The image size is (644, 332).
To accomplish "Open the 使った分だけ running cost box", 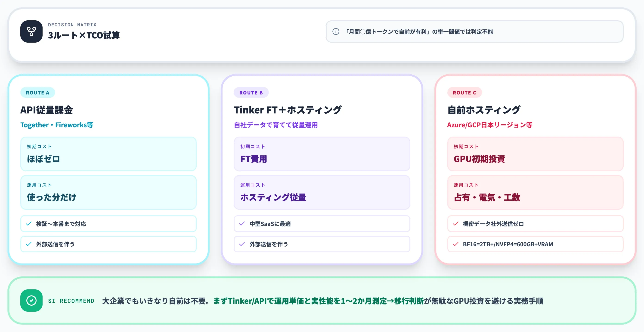I will (x=108, y=192).
